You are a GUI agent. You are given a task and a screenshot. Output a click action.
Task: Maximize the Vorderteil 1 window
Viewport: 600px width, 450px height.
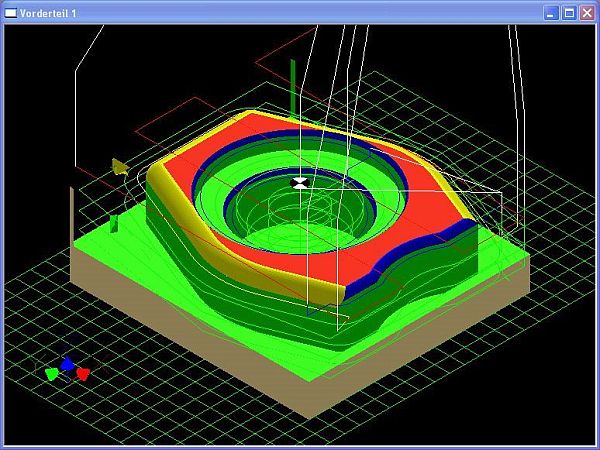click(x=568, y=12)
